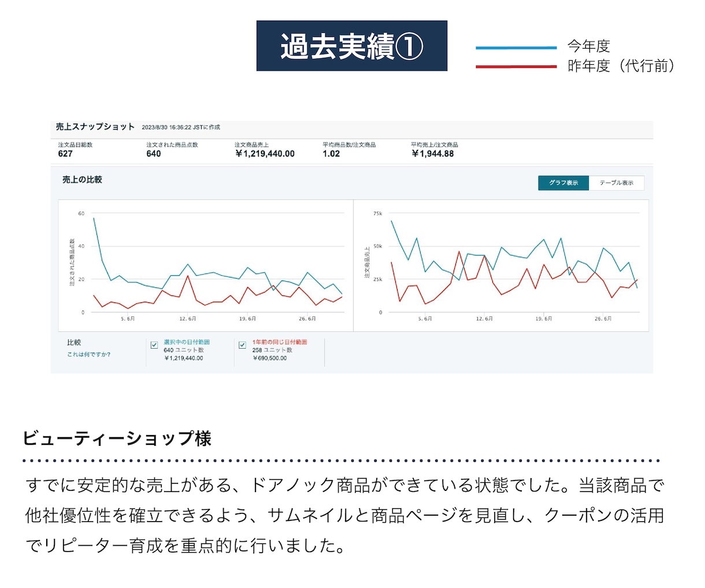Click the 注文された商品点数 chart axis label
The image size is (705, 588).
tap(72, 262)
